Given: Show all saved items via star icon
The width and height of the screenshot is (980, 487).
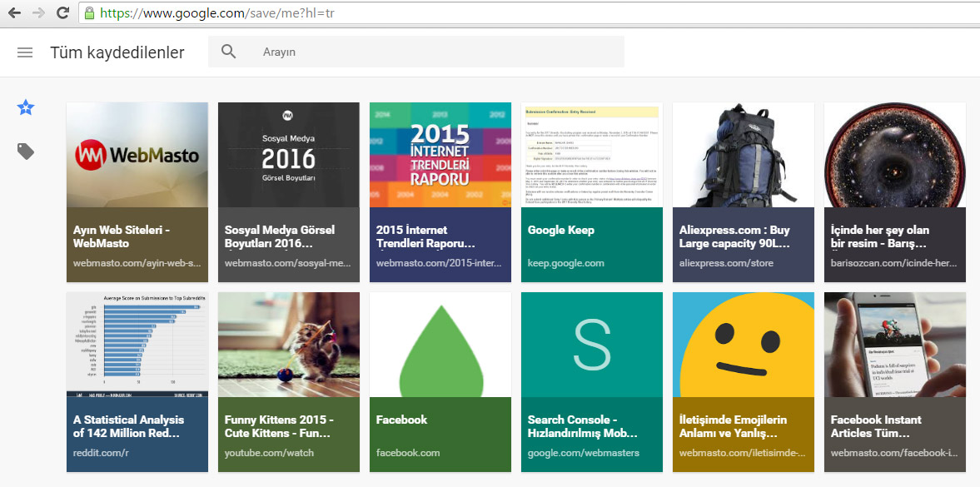Looking at the screenshot, I should [26, 107].
